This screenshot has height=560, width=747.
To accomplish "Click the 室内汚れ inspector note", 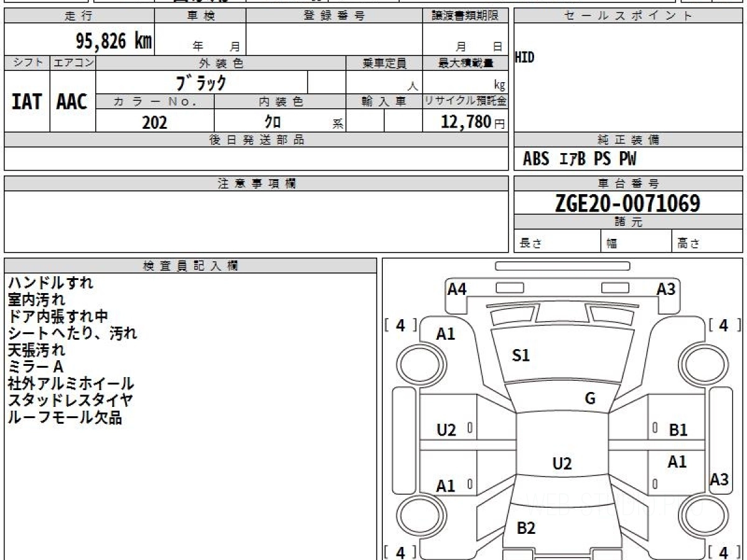I will pos(36,299).
